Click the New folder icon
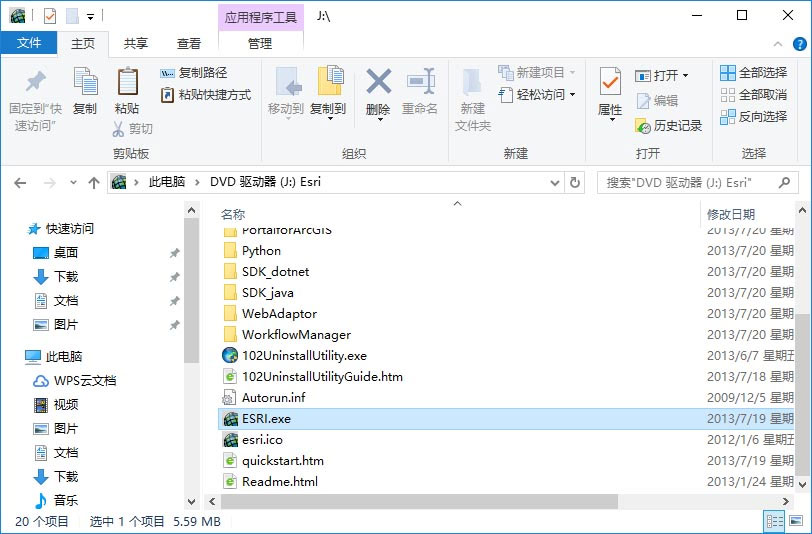This screenshot has width=812, height=534. click(472, 82)
